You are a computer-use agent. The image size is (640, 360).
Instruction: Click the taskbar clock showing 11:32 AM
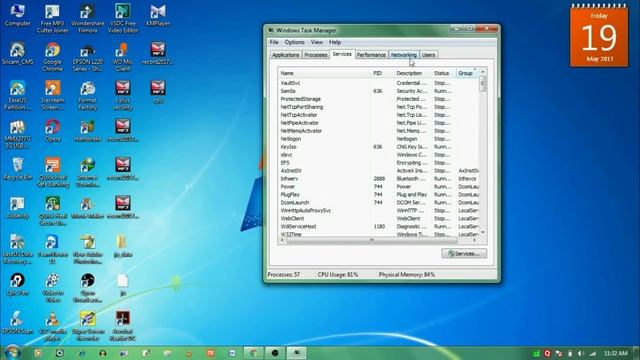[x=616, y=353]
